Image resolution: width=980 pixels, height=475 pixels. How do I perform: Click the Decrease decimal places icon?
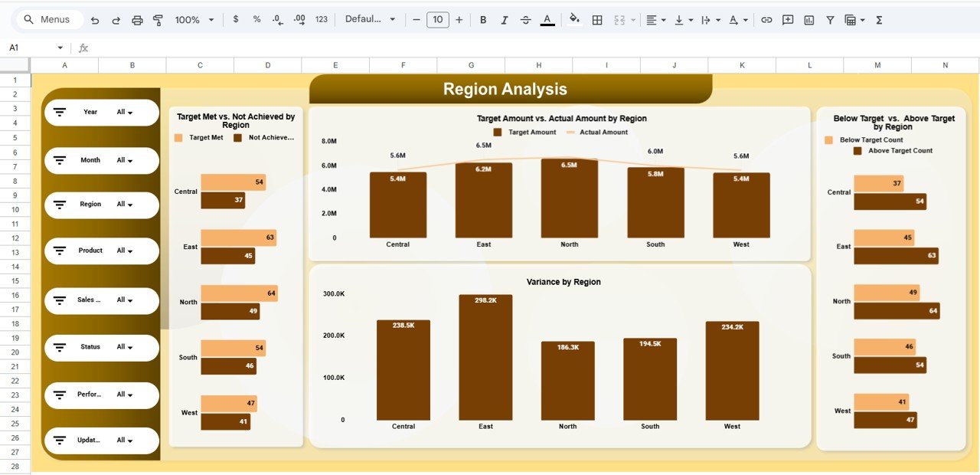276,19
